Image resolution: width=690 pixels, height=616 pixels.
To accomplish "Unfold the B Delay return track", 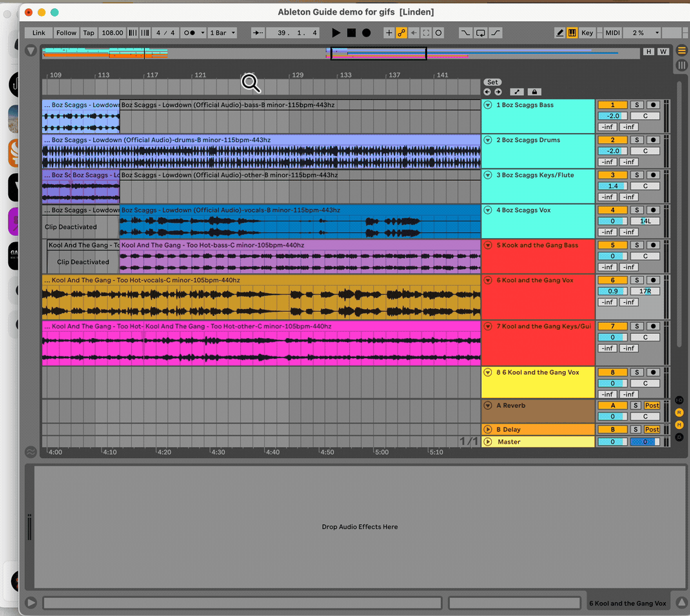I will pyautogui.click(x=488, y=430).
